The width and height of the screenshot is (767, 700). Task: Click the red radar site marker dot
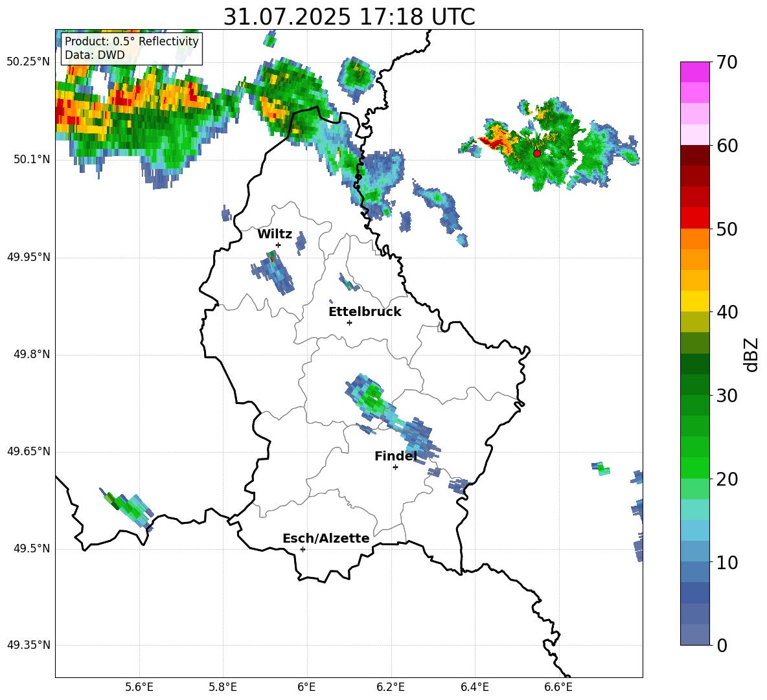coord(536,153)
